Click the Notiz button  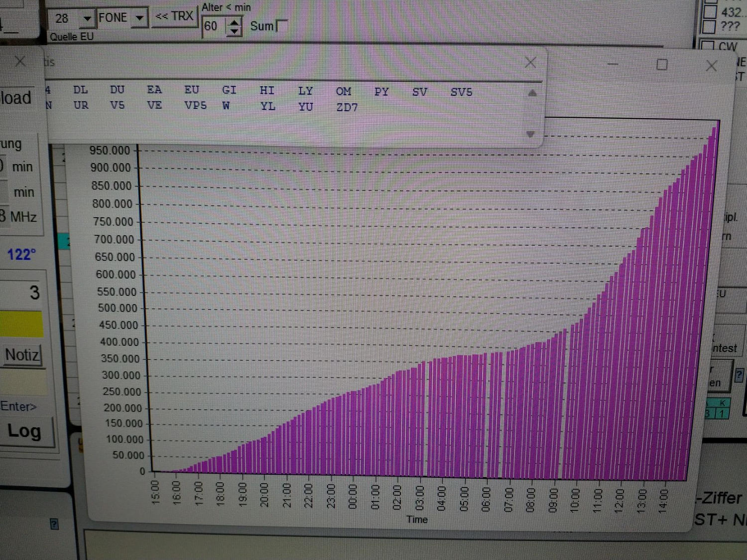[x=22, y=355]
